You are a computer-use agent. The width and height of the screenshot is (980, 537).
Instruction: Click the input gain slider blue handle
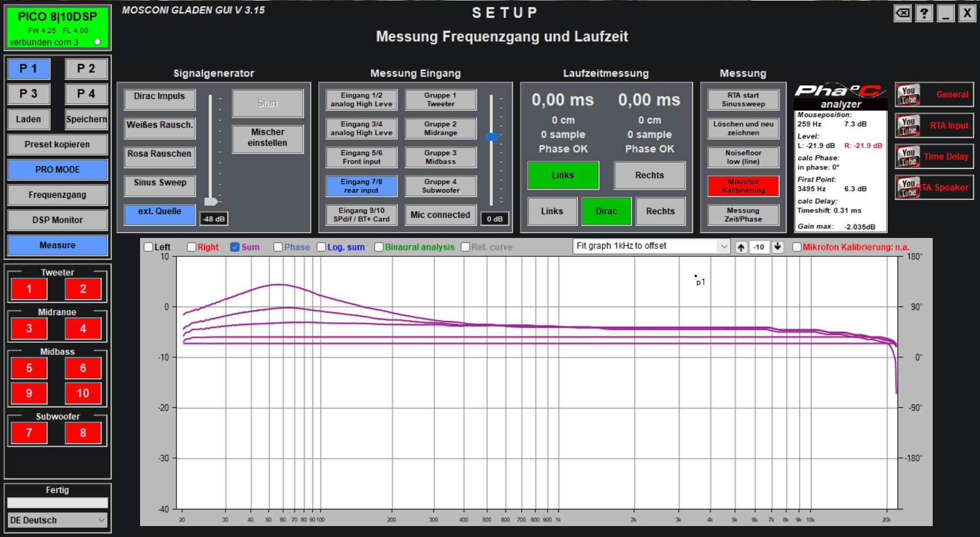[x=492, y=137]
